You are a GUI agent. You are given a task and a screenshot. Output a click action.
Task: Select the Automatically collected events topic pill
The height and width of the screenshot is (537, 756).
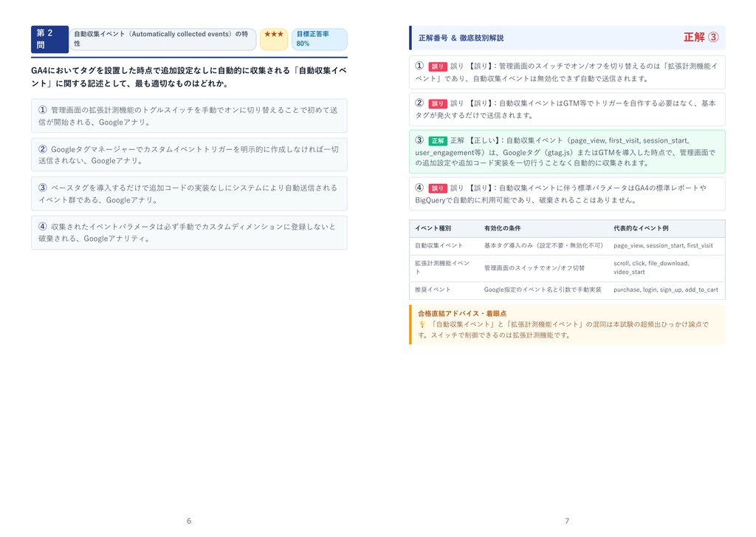pos(162,39)
